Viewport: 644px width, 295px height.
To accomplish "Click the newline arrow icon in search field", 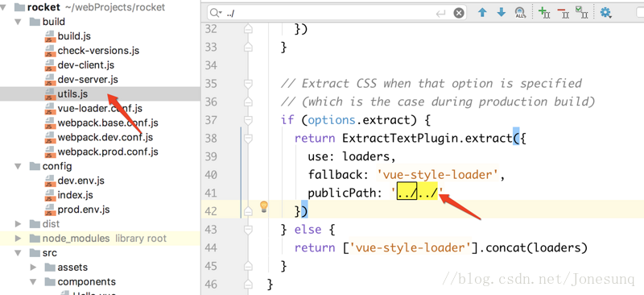I will click(x=440, y=14).
